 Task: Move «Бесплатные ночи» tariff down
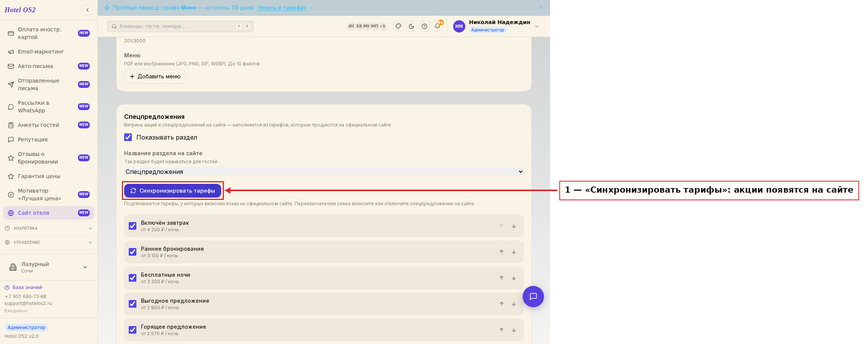pyautogui.click(x=514, y=278)
